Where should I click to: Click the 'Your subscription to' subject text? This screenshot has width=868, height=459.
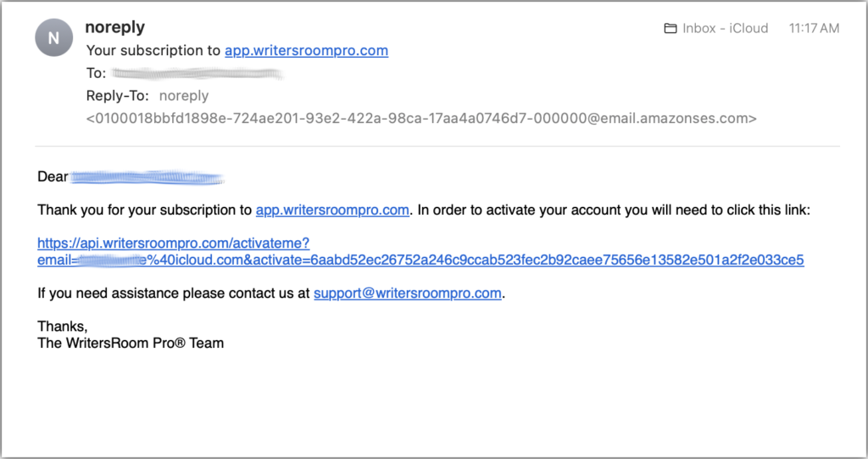click(x=153, y=50)
